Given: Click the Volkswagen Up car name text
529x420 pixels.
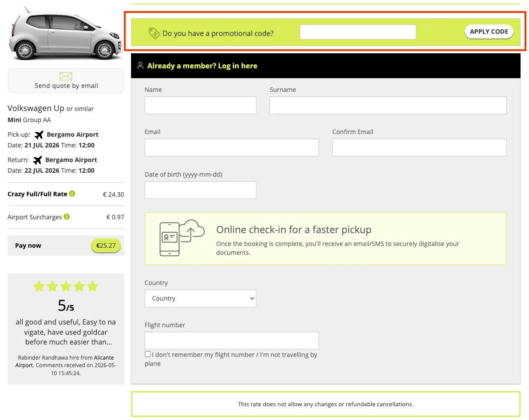Looking at the screenshot, I should click(x=36, y=108).
